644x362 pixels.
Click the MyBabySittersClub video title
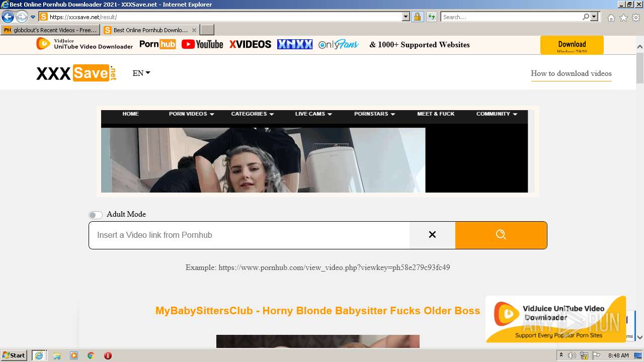pyautogui.click(x=317, y=311)
